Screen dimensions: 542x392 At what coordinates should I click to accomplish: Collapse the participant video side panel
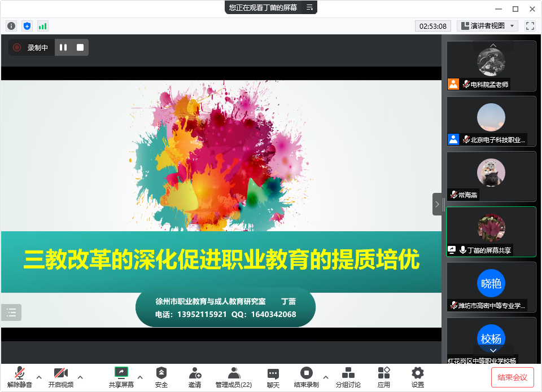pos(437,204)
